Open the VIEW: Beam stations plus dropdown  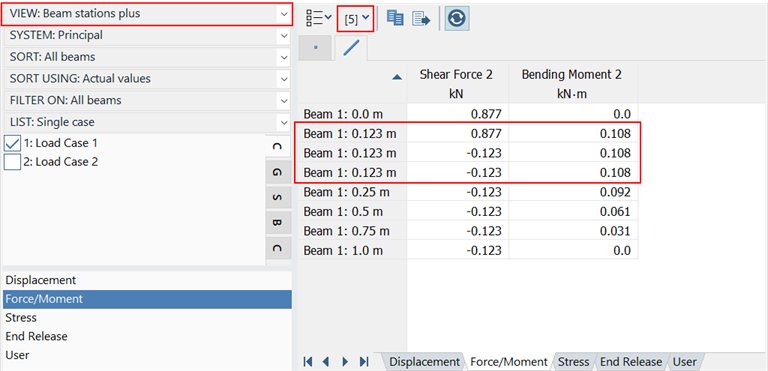click(147, 14)
